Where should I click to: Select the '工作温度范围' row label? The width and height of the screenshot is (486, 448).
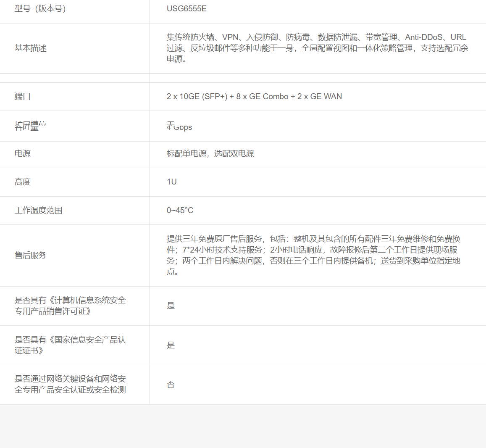click(x=38, y=210)
